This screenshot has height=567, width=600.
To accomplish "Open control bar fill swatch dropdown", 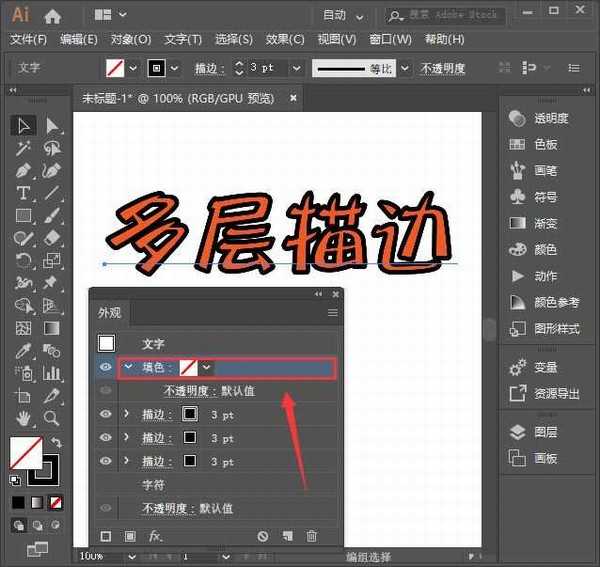I will click(x=133, y=68).
